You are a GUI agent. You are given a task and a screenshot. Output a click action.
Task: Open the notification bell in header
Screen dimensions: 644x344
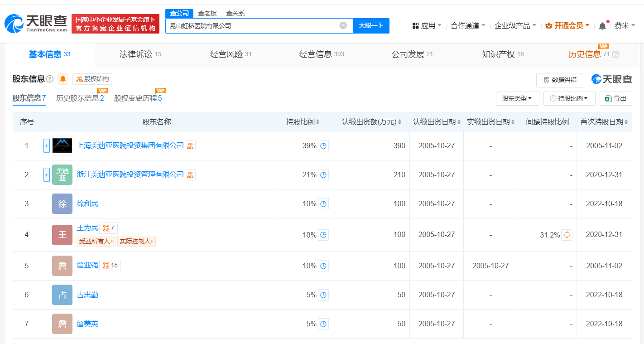[602, 26]
